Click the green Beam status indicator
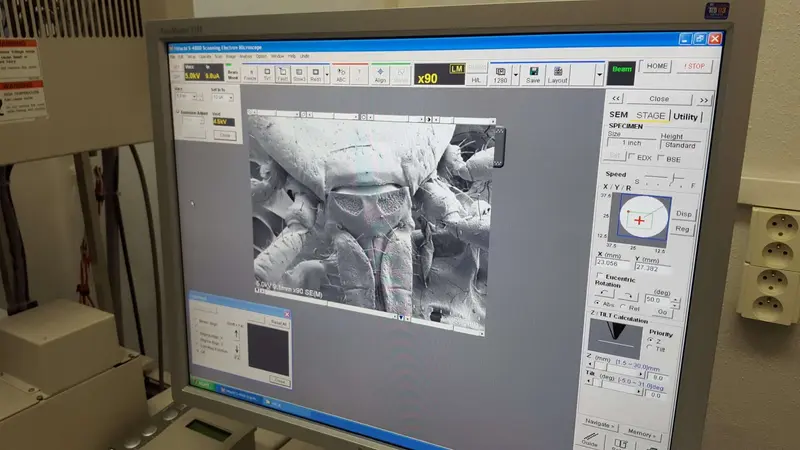This screenshot has height=450, width=800. point(621,73)
